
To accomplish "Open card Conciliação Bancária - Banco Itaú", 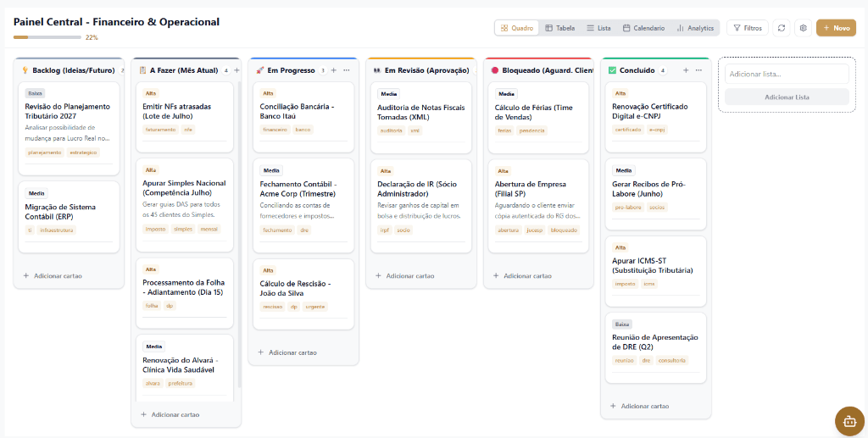I will click(x=304, y=117).
